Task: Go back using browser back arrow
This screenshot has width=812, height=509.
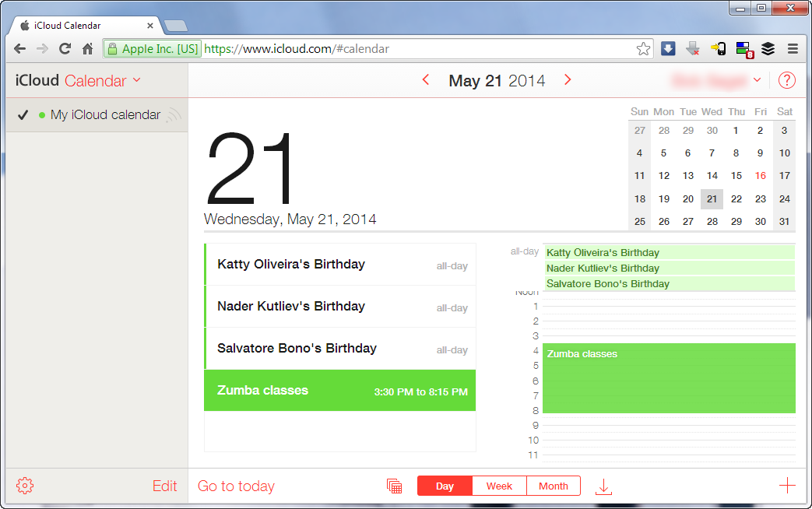Action: pos(19,49)
